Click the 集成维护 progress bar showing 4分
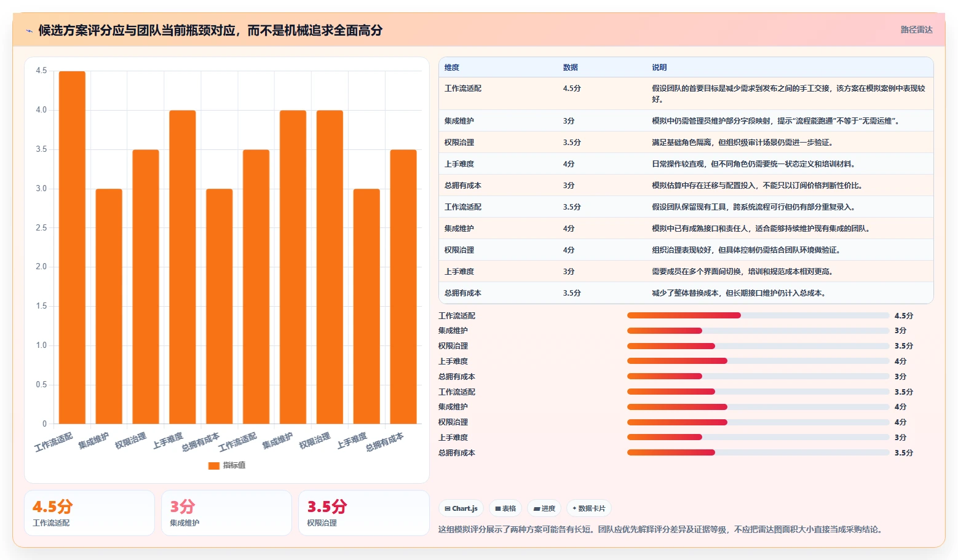Screen dimensions: 958x560 point(758,407)
